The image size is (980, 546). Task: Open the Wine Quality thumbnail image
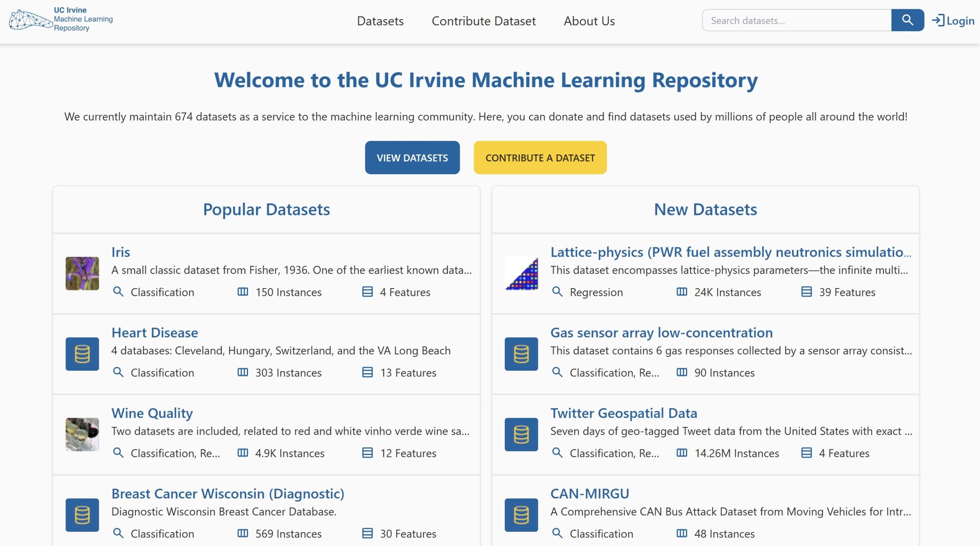pos(82,434)
